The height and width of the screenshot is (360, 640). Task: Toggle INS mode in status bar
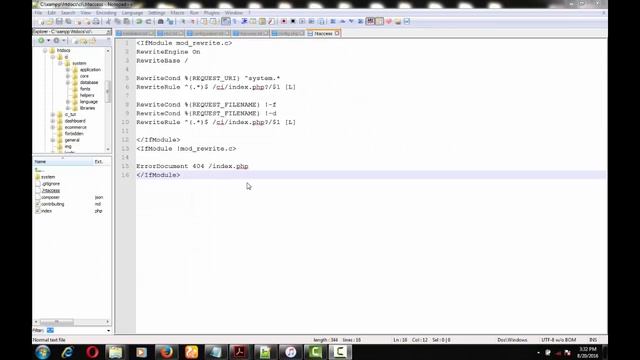[x=593, y=340]
